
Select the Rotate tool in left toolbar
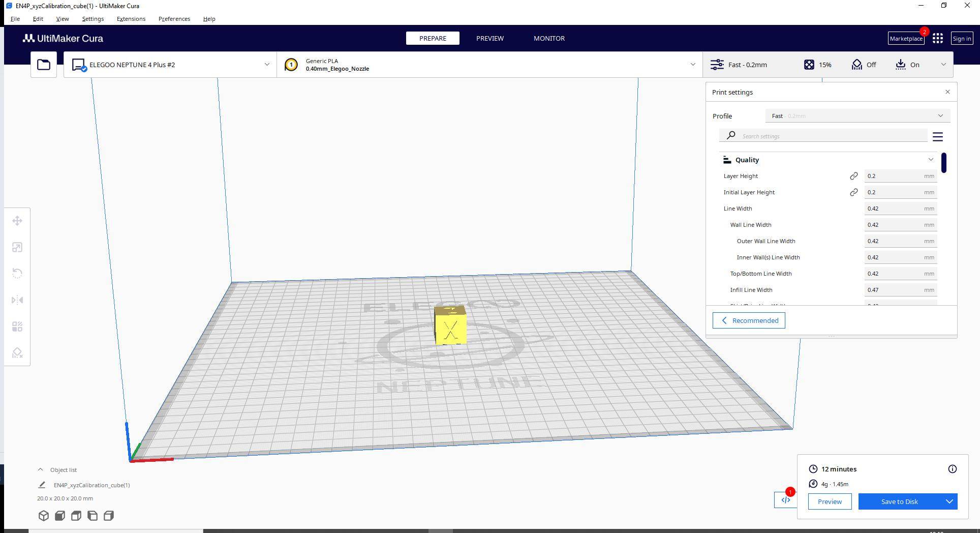tap(17, 274)
